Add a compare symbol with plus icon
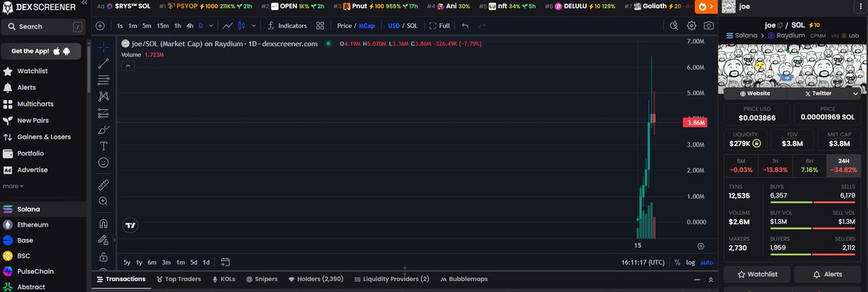Screen dimensions: 868x292 pos(100,25)
